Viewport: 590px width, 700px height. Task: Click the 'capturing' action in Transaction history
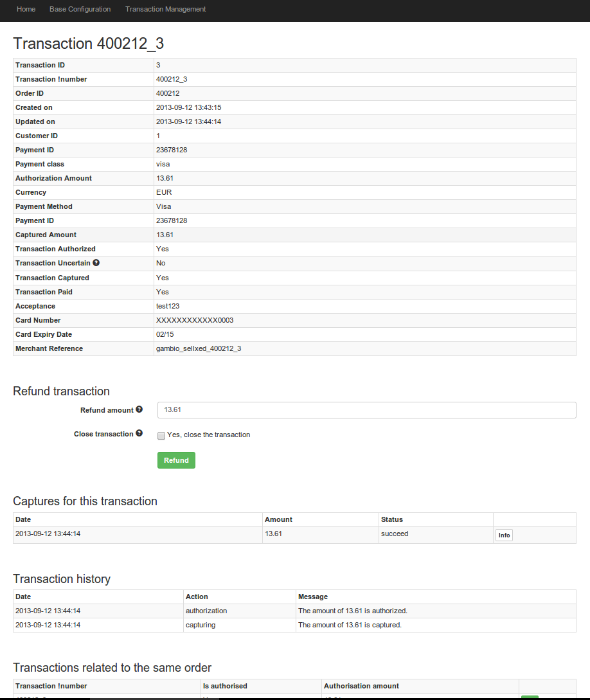click(201, 625)
